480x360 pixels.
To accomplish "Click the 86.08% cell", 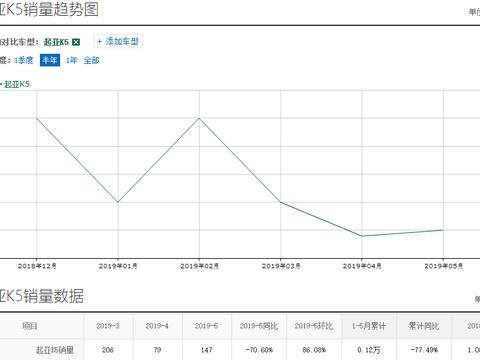I will pyautogui.click(x=314, y=350).
